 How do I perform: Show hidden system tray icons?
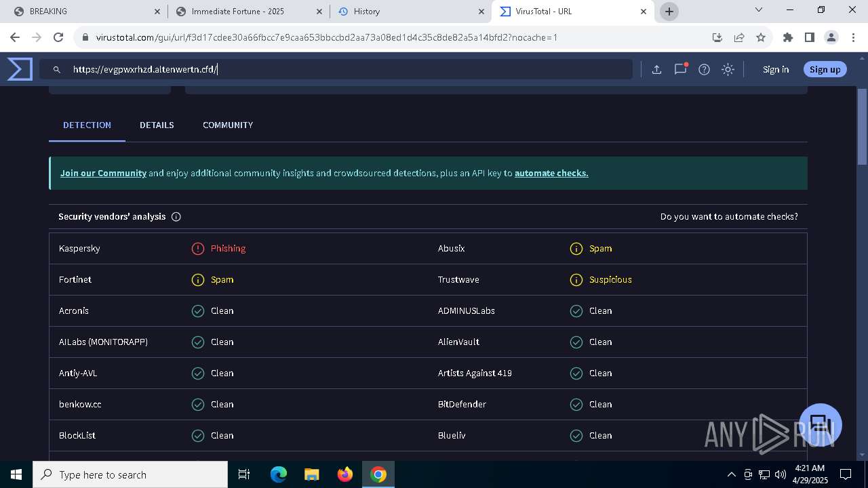(x=731, y=474)
